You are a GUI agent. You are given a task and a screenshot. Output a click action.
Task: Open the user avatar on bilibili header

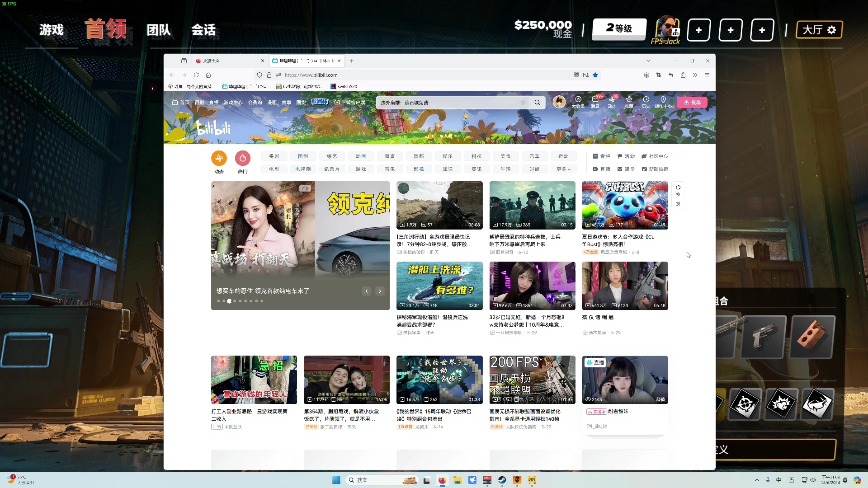point(559,102)
